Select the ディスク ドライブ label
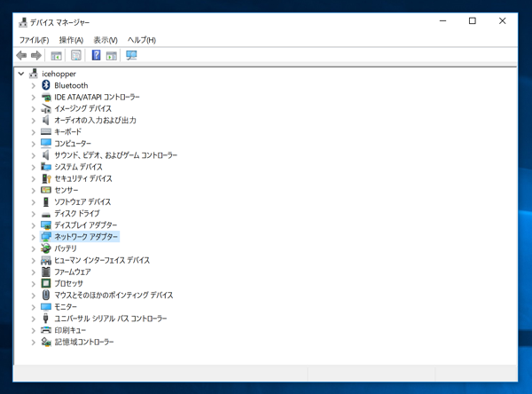The width and height of the screenshot is (532, 394). [x=77, y=214]
